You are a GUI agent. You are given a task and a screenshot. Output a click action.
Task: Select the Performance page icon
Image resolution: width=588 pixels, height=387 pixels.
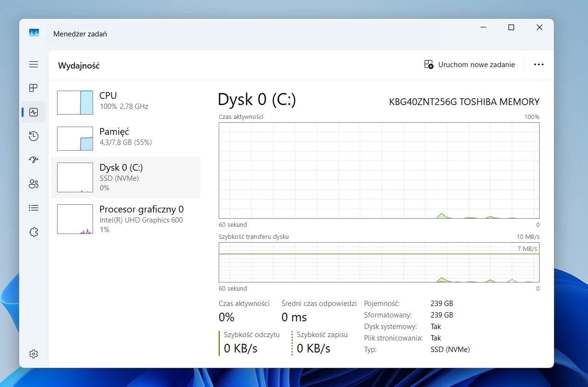[x=33, y=112]
